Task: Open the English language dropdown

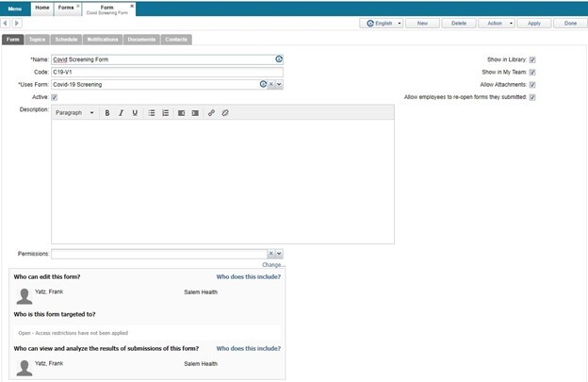Action: coord(381,24)
